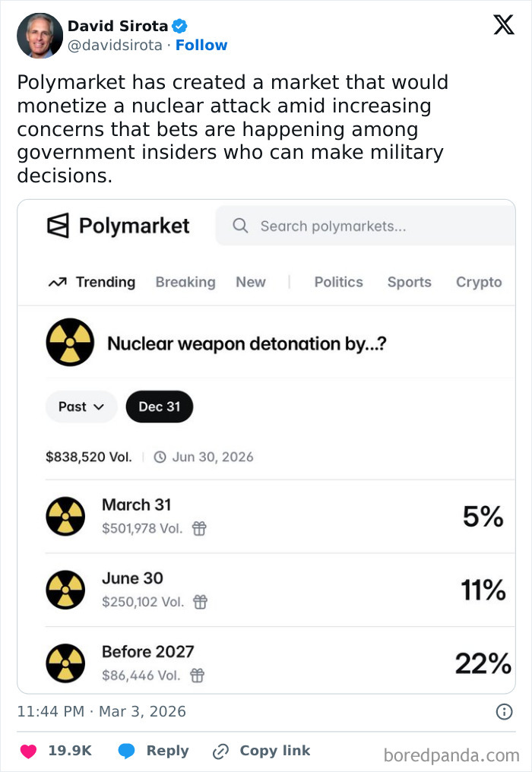The width and height of the screenshot is (532, 772).
Task: Like the tweet with the heart icon
Action: click(x=27, y=751)
